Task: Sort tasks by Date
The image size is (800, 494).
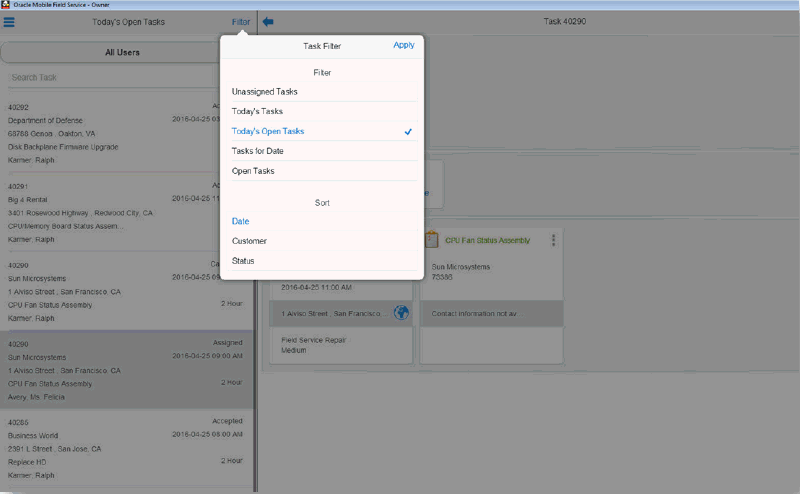Action: 322,221
